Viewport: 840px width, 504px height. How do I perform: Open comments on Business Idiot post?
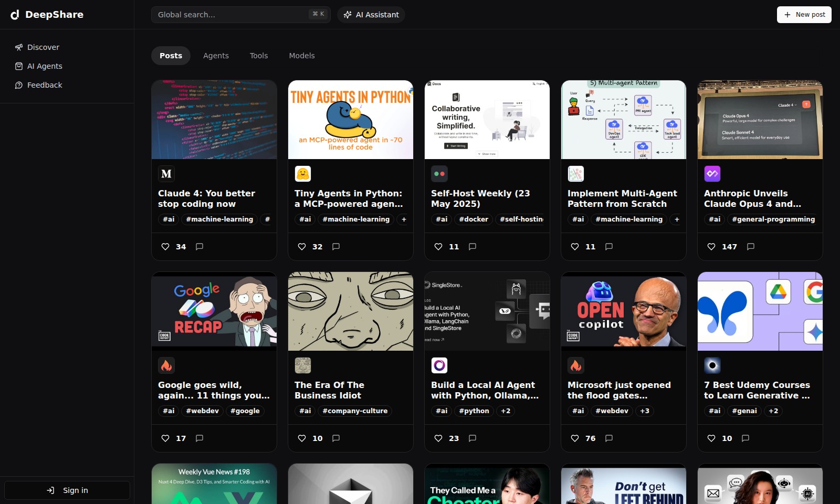pyautogui.click(x=336, y=438)
